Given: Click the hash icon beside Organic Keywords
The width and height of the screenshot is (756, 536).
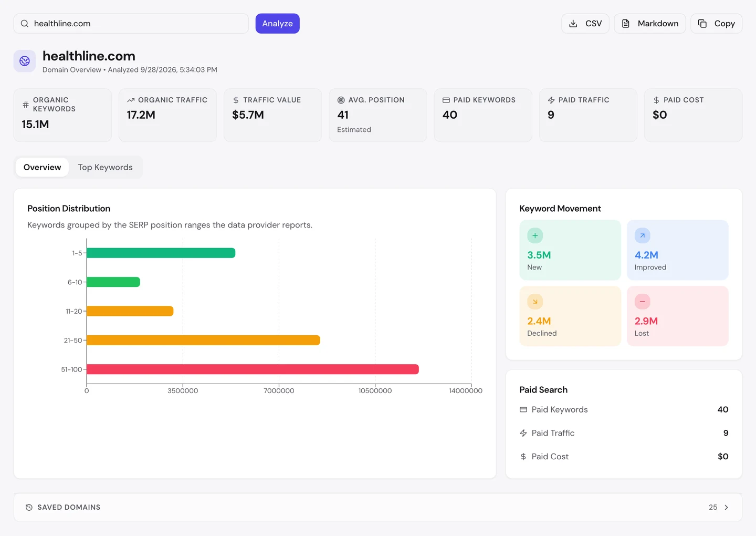Looking at the screenshot, I should coord(26,105).
